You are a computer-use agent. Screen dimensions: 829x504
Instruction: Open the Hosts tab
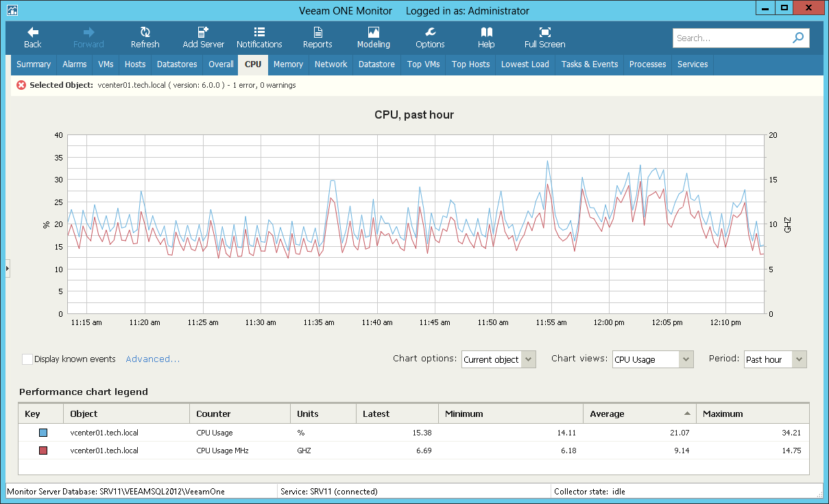point(135,64)
